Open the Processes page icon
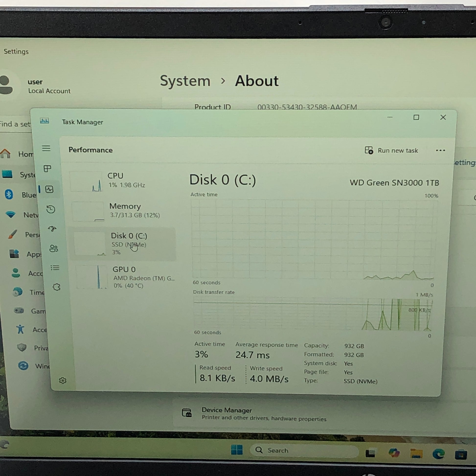 [x=47, y=169]
